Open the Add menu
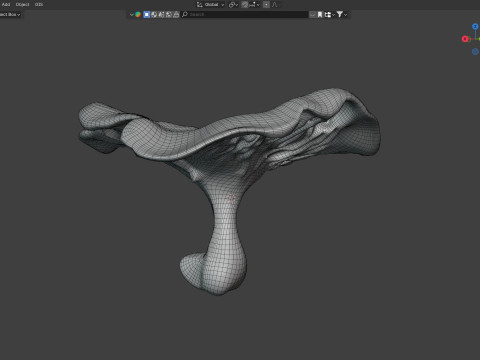The width and height of the screenshot is (480, 360). (6, 4)
